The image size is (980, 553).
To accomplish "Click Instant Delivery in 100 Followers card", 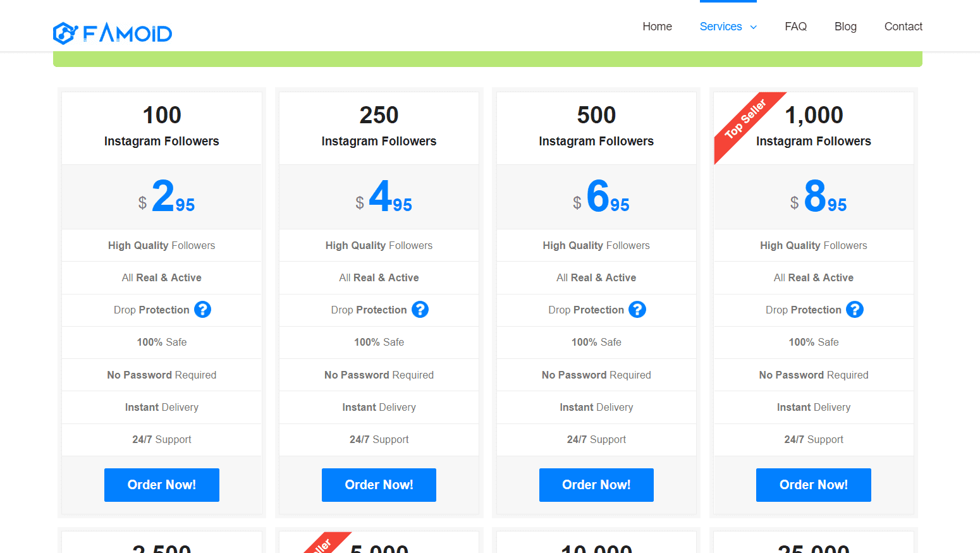I will pos(162,407).
